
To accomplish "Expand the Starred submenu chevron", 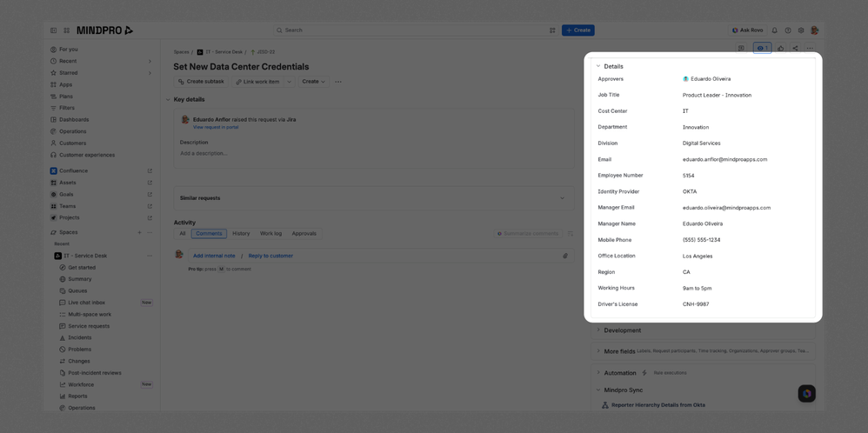I will pos(150,73).
